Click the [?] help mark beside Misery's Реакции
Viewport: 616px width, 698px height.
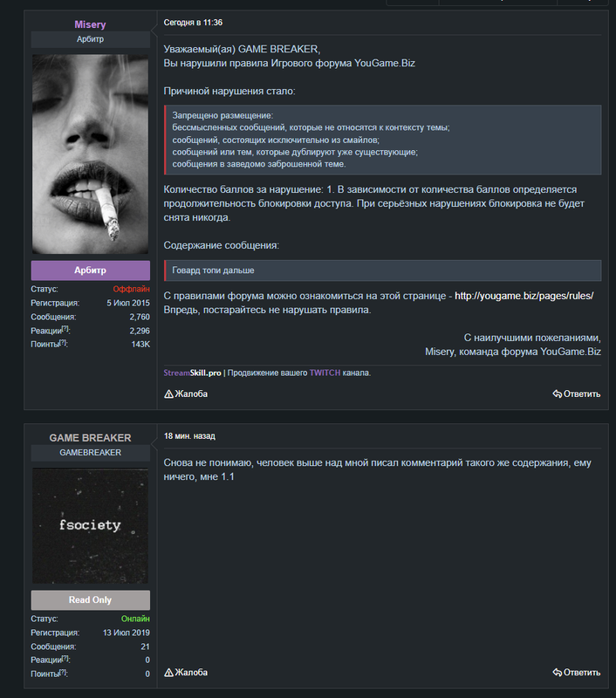[x=65, y=329]
